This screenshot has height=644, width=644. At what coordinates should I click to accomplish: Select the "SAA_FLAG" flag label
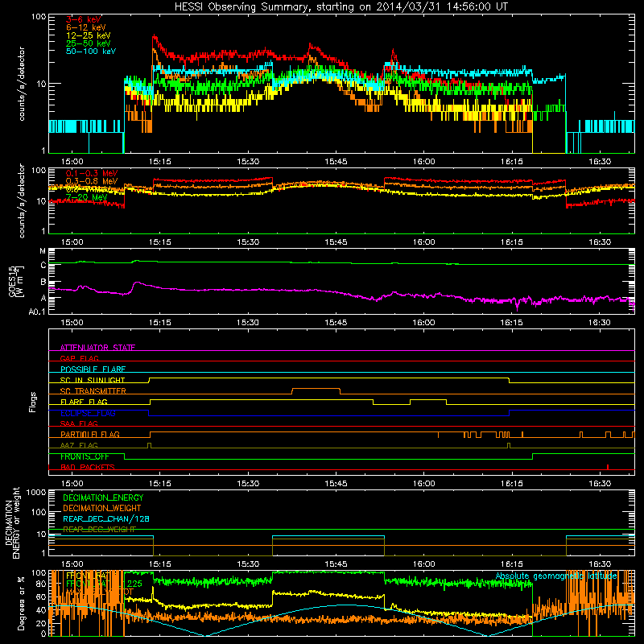point(79,423)
